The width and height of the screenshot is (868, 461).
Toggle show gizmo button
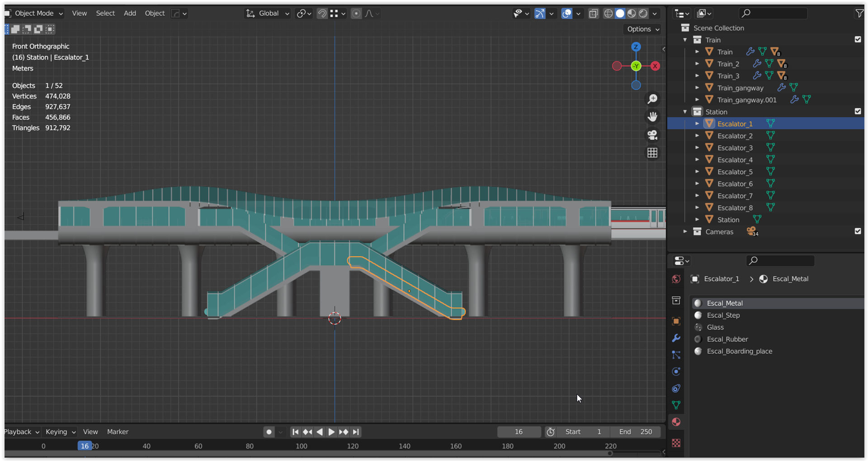coord(540,14)
